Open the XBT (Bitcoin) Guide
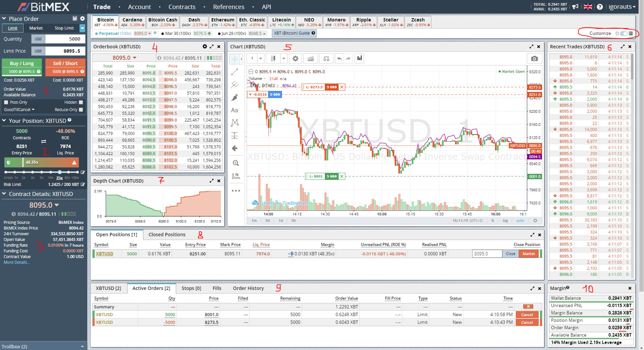The height and width of the screenshot is (350, 644). pos(294,33)
